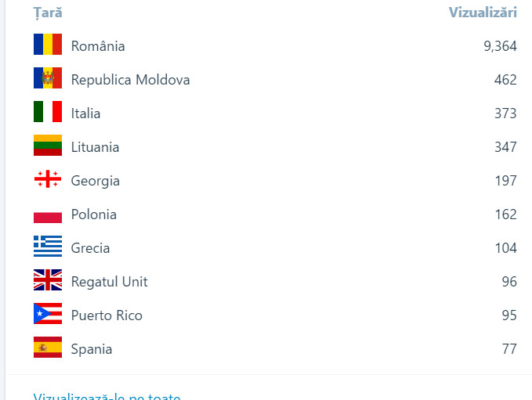Click the Polonia flag icon
The height and width of the screenshot is (400, 532).
coord(47,214)
